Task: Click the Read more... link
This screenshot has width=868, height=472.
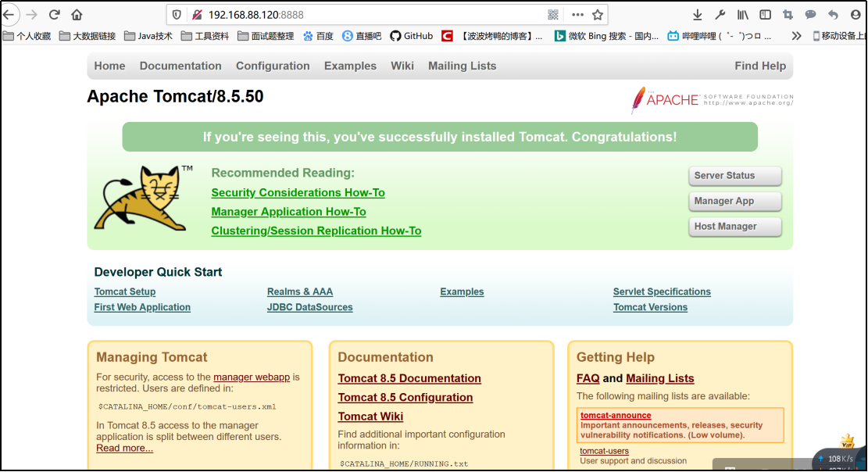Action: 124,449
